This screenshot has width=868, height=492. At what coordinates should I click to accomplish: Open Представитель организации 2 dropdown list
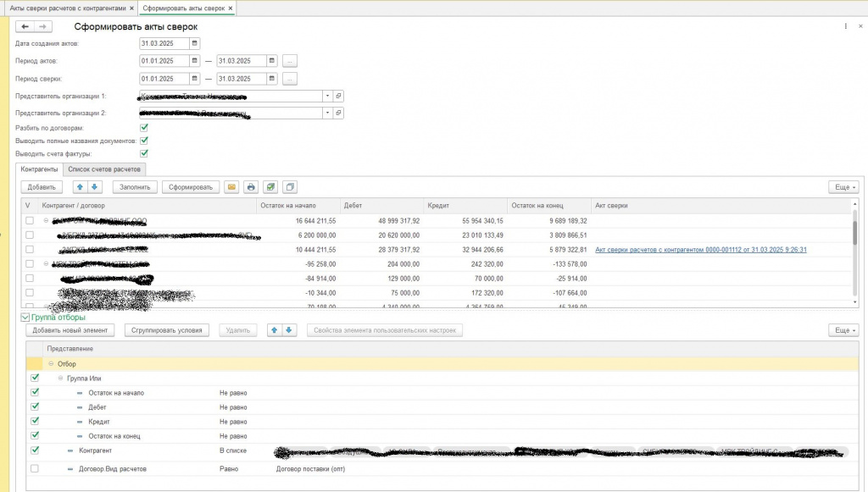point(327,113)
